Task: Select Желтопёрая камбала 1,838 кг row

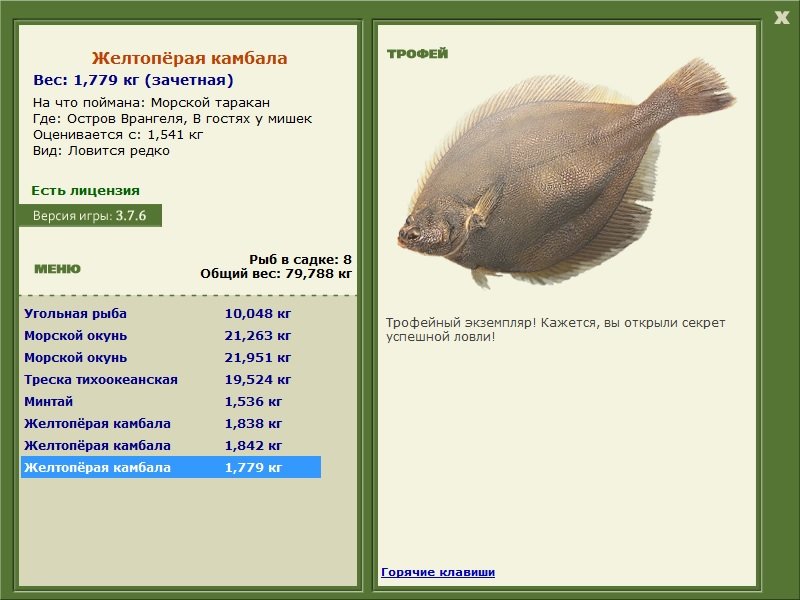Action: pos(171,423)
